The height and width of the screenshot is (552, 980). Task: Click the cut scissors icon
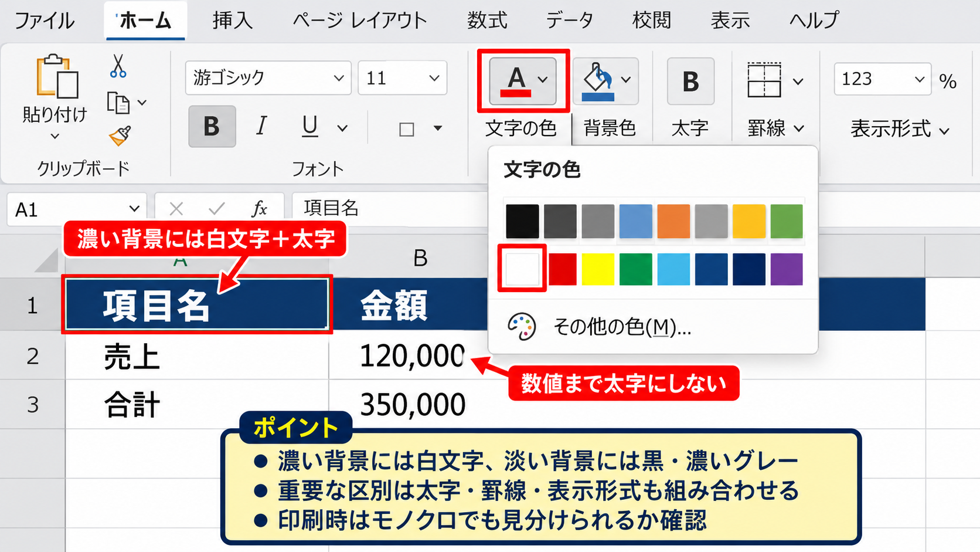118,66
